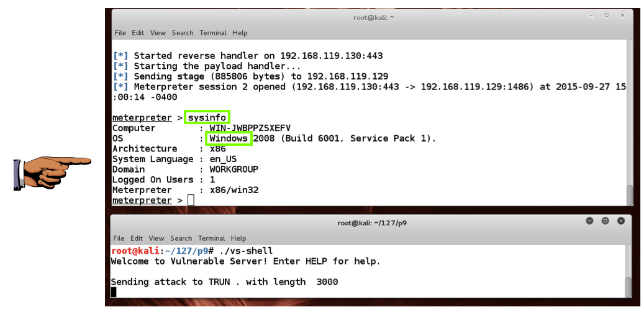Open Edit menu in top root@kali terminal
This screenshot has width=644, height=316.
click(x=138, y=33)
